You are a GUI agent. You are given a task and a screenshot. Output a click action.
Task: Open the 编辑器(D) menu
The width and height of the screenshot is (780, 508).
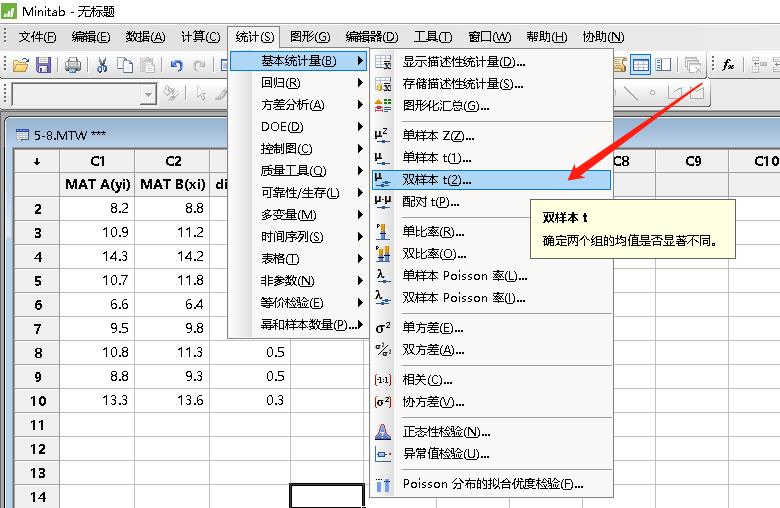pos(372,37)
